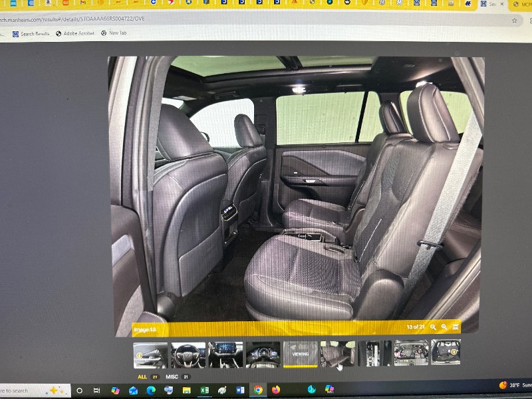Click the fullscreen collapse icon in image bar

pyautogui.click(x=456, y=327)
